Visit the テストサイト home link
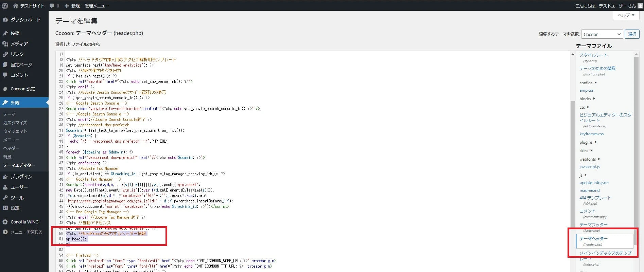Viewport: 644px width, 272px height. 29,6
